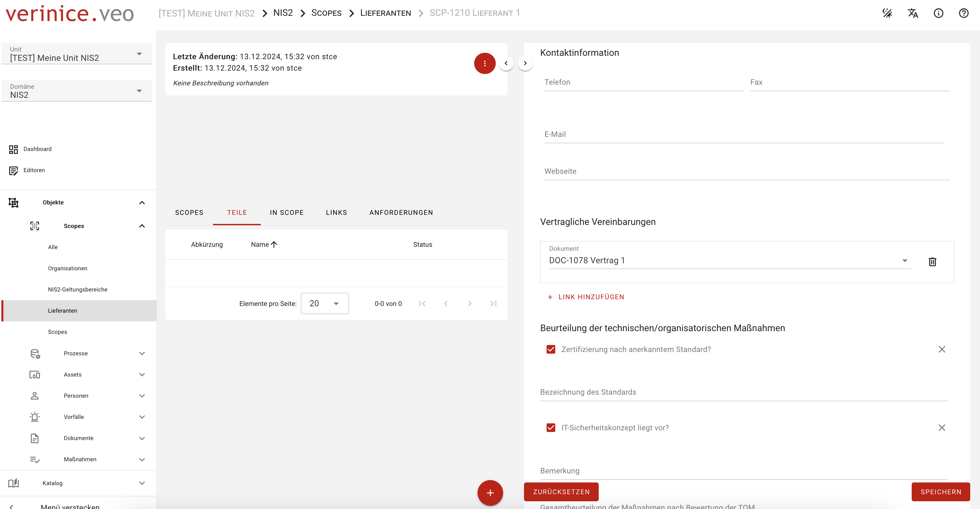Click Link hinzufügen
The width and height of the screenshot is (980, 509).
click(586, 297)
